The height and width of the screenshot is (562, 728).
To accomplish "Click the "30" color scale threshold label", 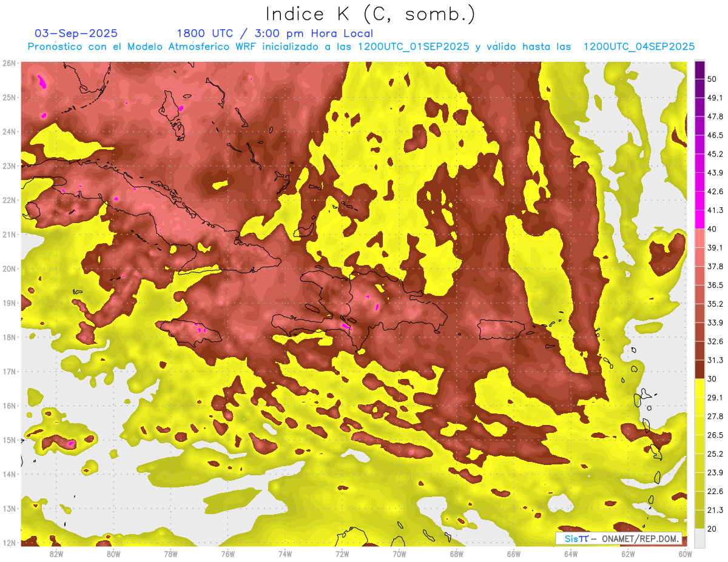I will (712, 379).
